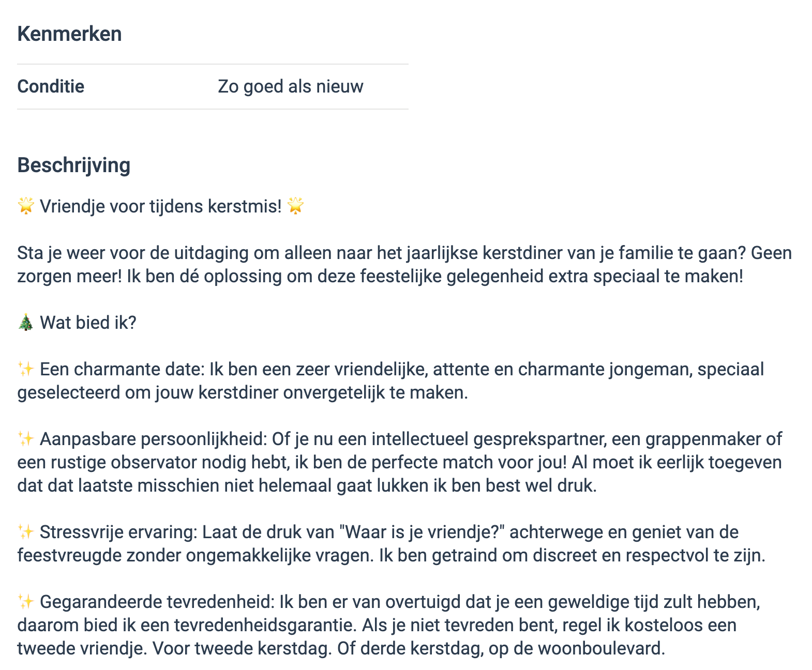
Task: Click the "Vriendje voor tijdens kerstmis!" title text
Action: (x=161, y=206)
